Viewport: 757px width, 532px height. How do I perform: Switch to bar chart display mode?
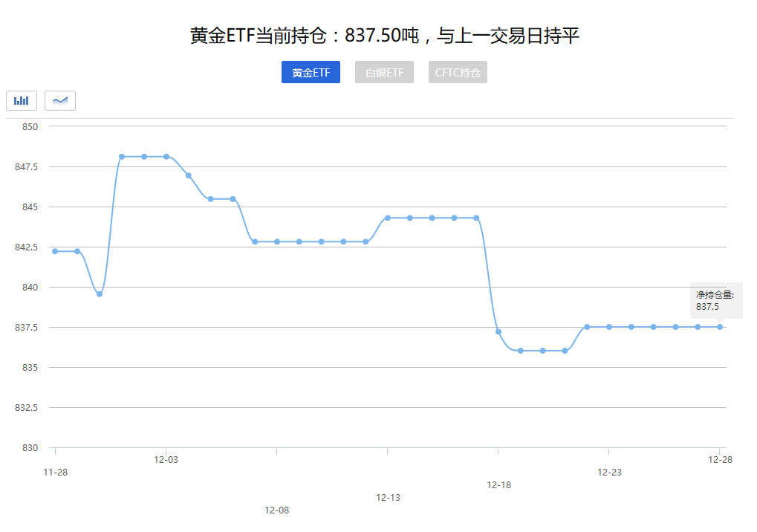[x=22, y=100]
